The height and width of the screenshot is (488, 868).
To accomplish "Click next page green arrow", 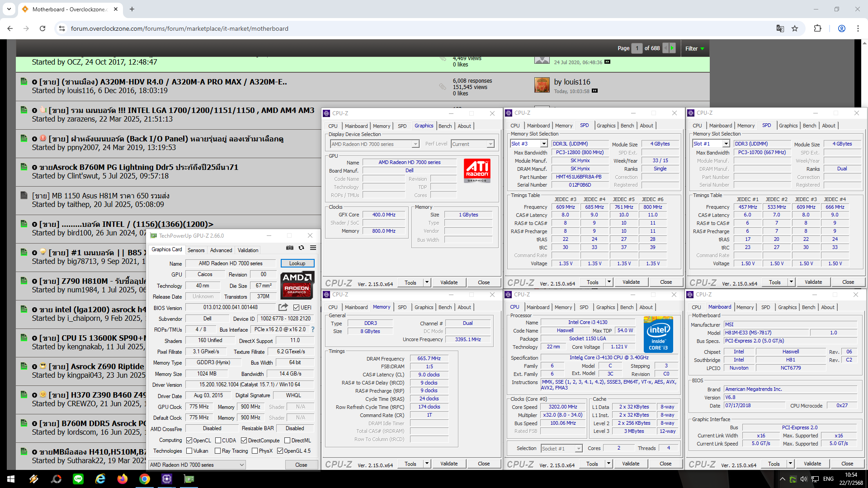I will tap(672, 48).
